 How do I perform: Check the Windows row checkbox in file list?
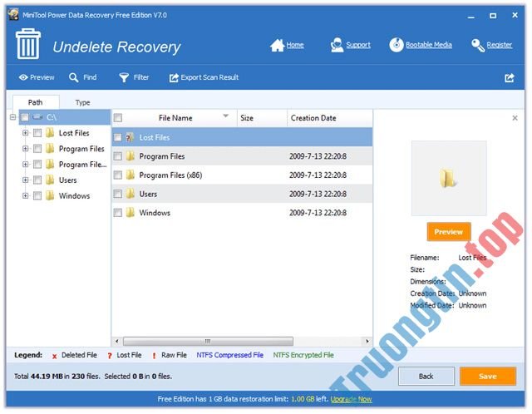(118, 213)
